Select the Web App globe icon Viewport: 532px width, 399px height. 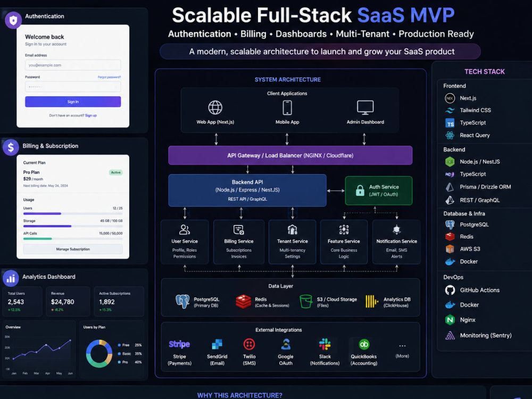(x=215, y=107)
